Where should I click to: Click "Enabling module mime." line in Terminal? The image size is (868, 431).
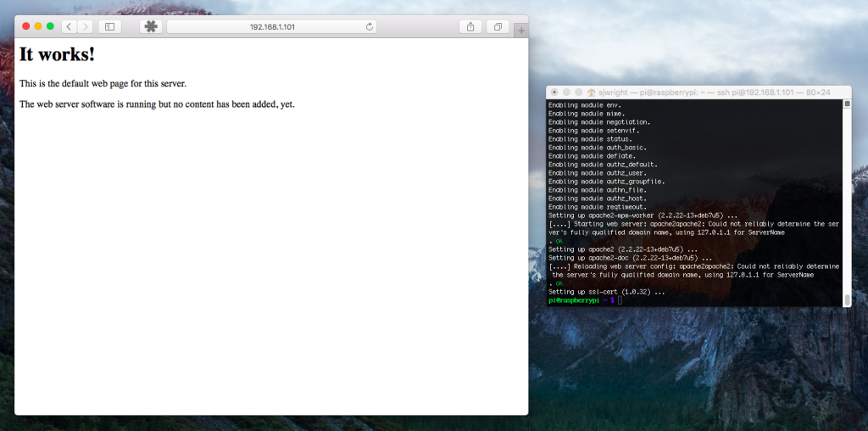587,114
